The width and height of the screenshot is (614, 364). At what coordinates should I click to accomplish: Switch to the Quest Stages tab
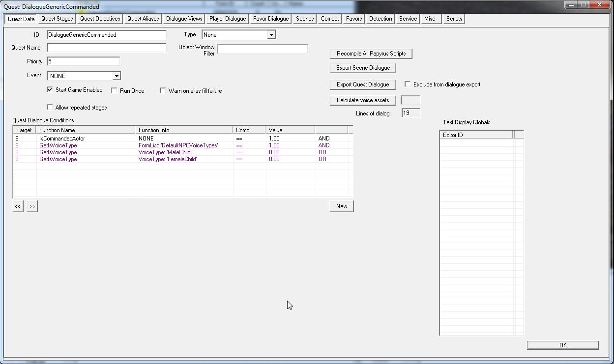[x=57, y=19]
